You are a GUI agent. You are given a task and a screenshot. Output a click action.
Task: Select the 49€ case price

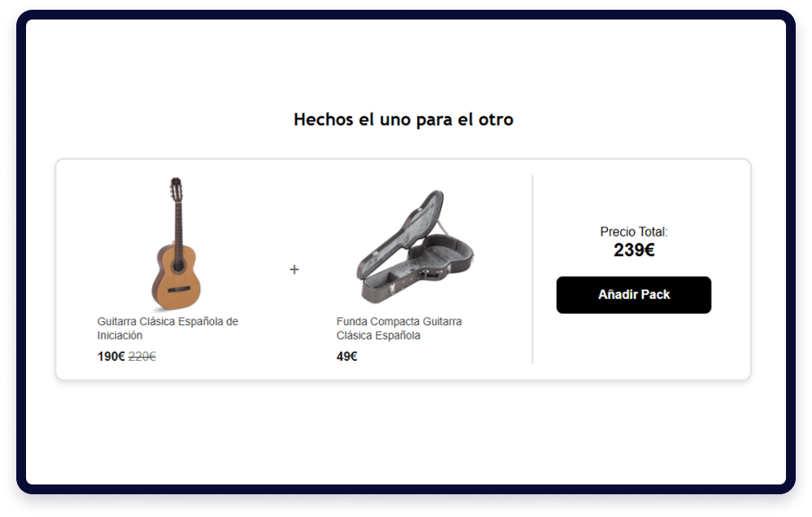(x=347, y=357)
